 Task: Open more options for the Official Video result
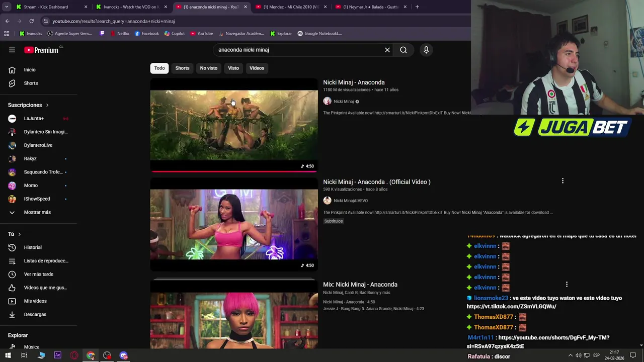[x=562, y=181]
